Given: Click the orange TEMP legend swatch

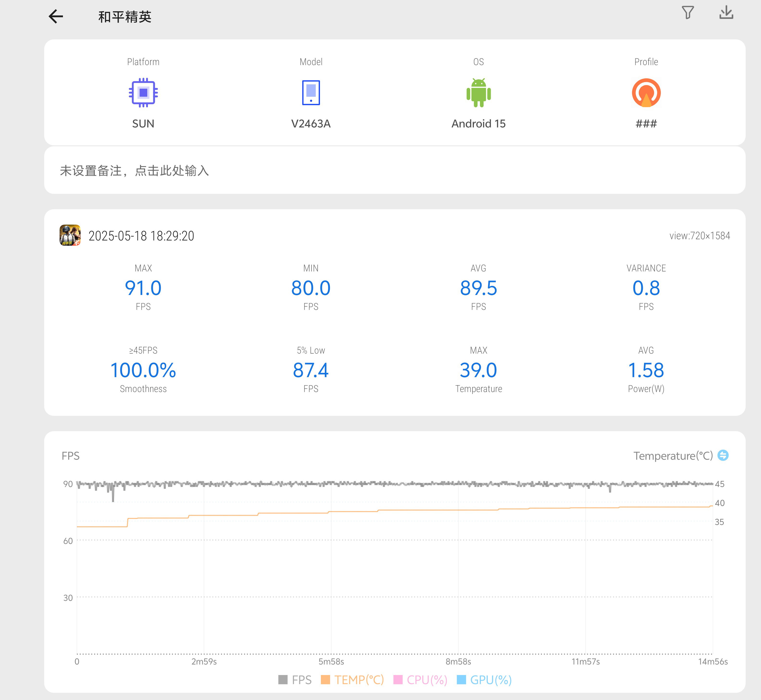Looking at the screenshot, I should click(x=325, y=680).
